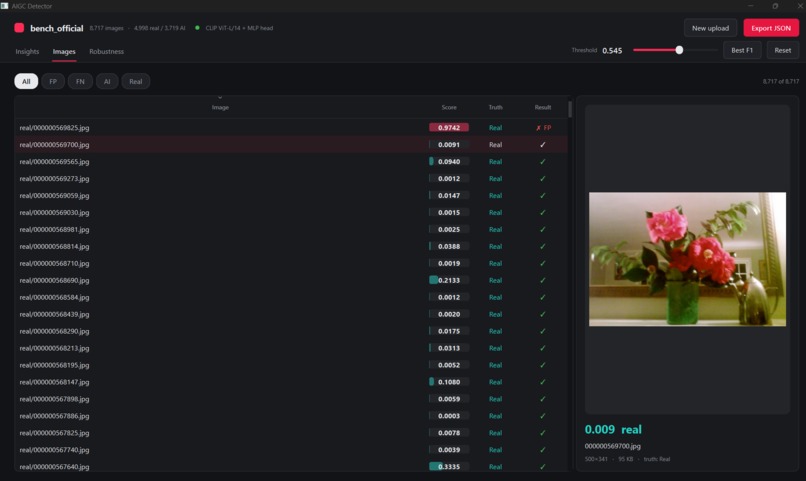Select row real/000000568981.jpg
Image resolution: width=806 pixels, height=481 pixels.
click(291, 229)
